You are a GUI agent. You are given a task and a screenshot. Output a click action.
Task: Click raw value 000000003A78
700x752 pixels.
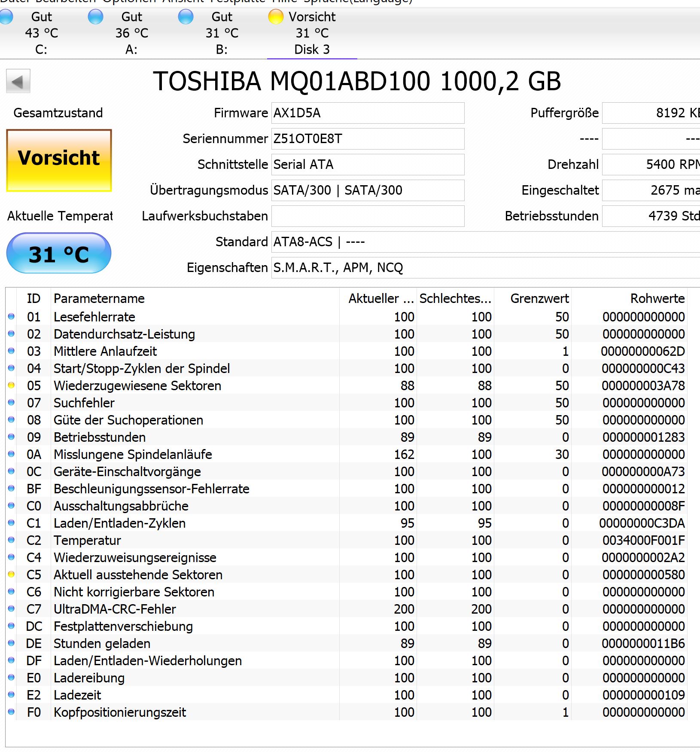(643, 385)
